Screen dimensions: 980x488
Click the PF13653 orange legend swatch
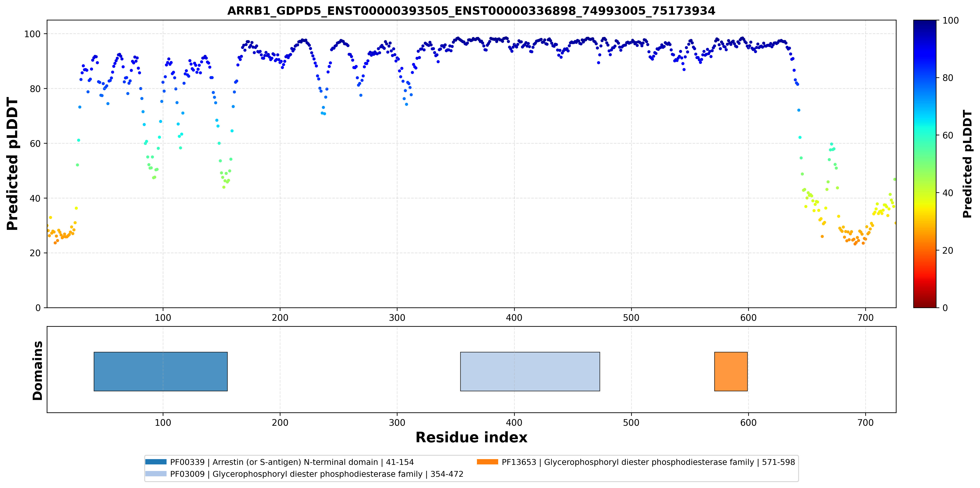(487, 462)
